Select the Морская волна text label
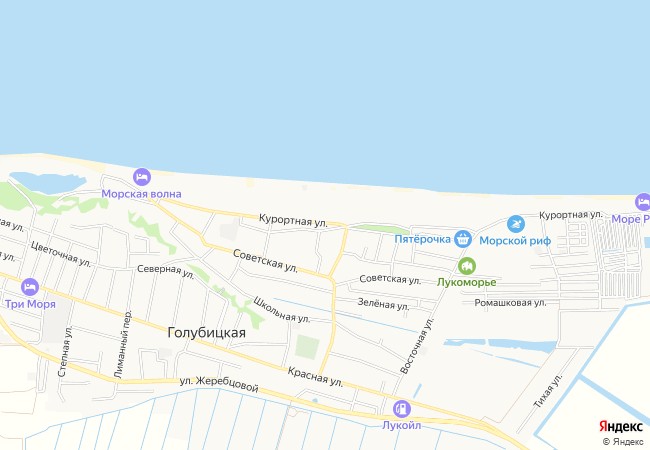The height and width of the screenshot is (450, 650). (x=141, y=194)
